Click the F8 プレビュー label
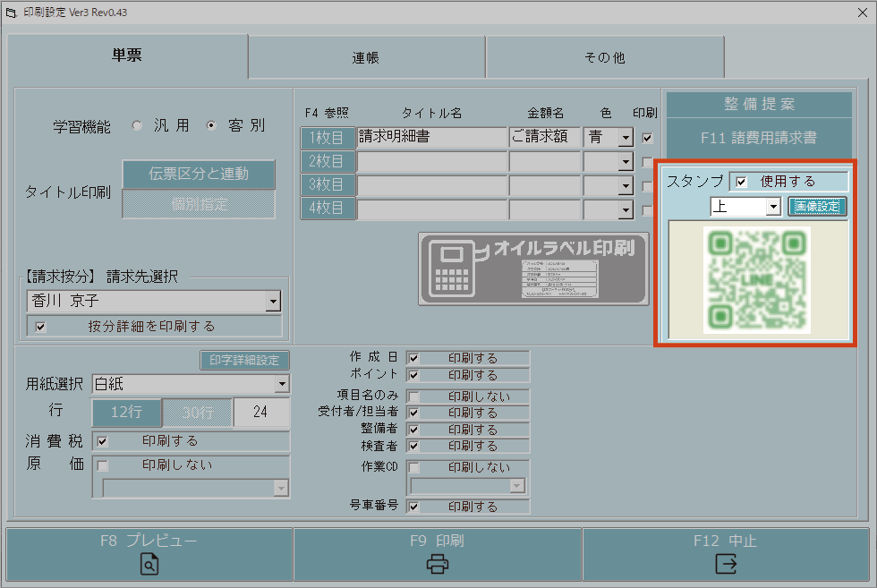This screenshot has height=588, width=877. [149, 541]
